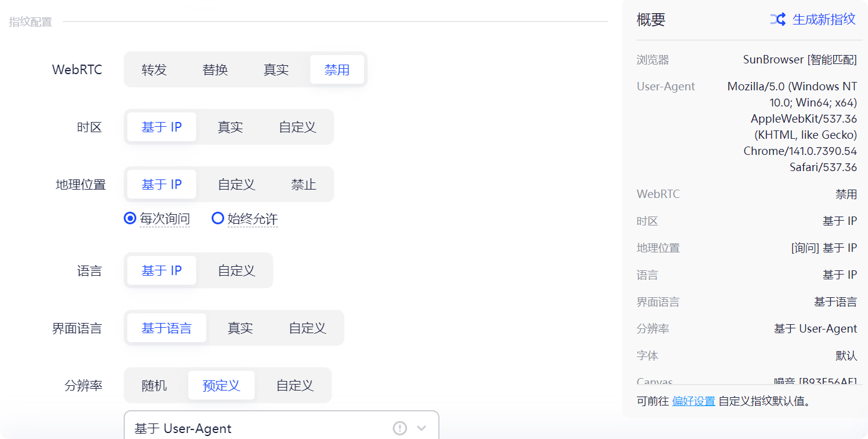868x439 pixels.
Task: Click the shuffle icon beside 生成新指纹
Action: 778,19
